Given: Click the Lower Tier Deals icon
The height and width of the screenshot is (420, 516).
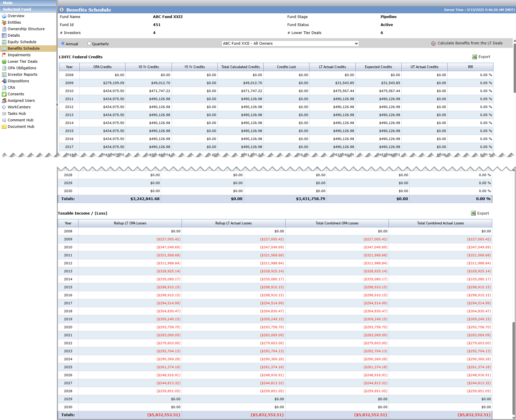Looking at the screenshot, I should point(4,62).
